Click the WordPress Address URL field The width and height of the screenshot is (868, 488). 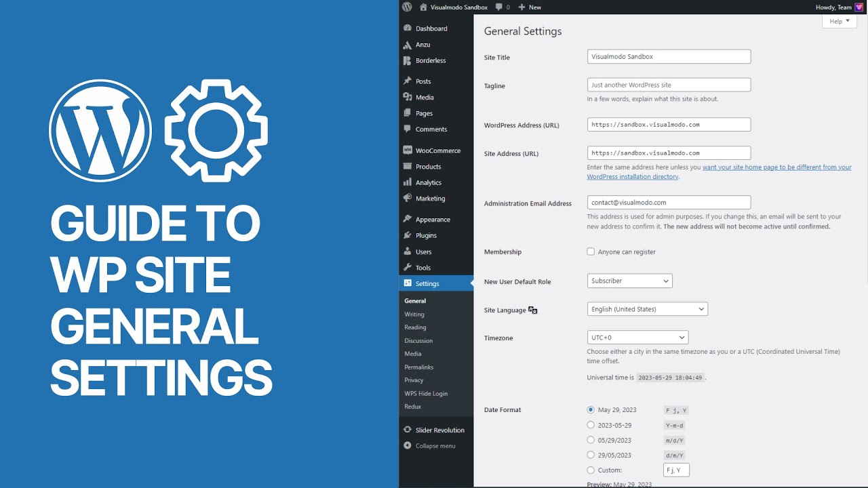(x=669, y=125)
